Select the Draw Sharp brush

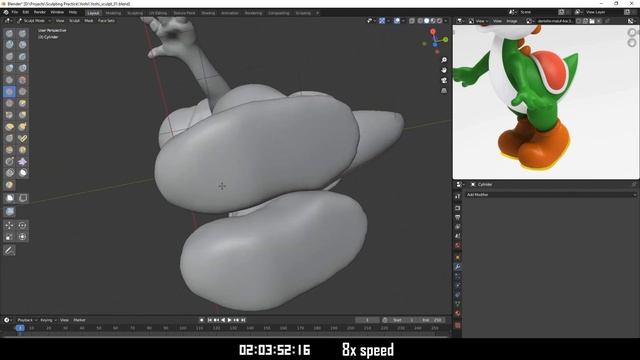click(x=22, y=33)
